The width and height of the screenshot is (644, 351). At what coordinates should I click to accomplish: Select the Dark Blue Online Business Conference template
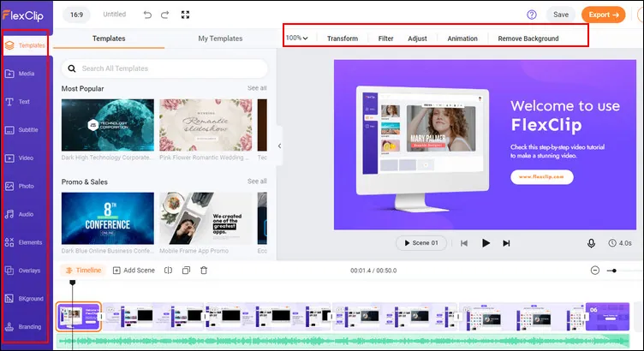[x=108, y=218]
